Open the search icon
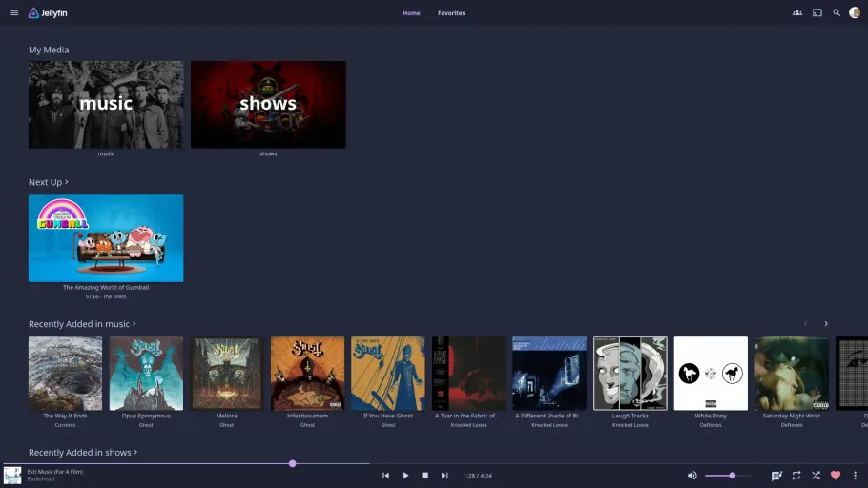868x488 pixels. pyautogui.click(x=837, y=12)
